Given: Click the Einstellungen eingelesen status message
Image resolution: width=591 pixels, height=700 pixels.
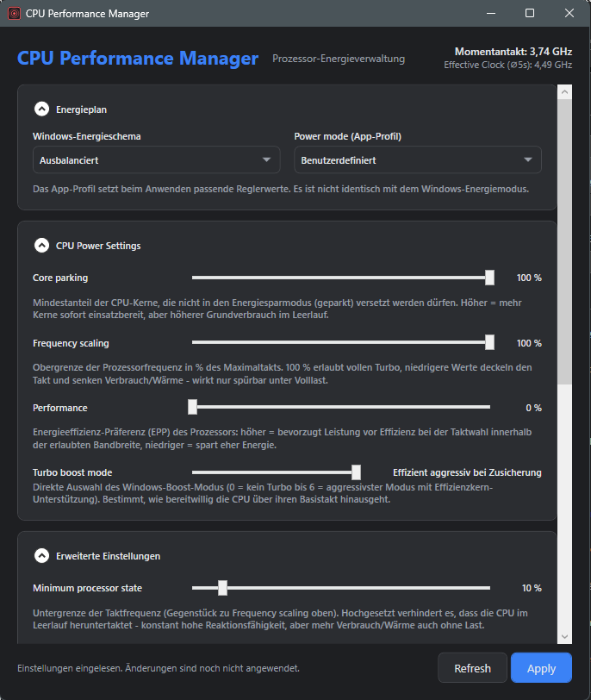Looking at the screenshot, I should pyautogui.click(x=159, y=668).
